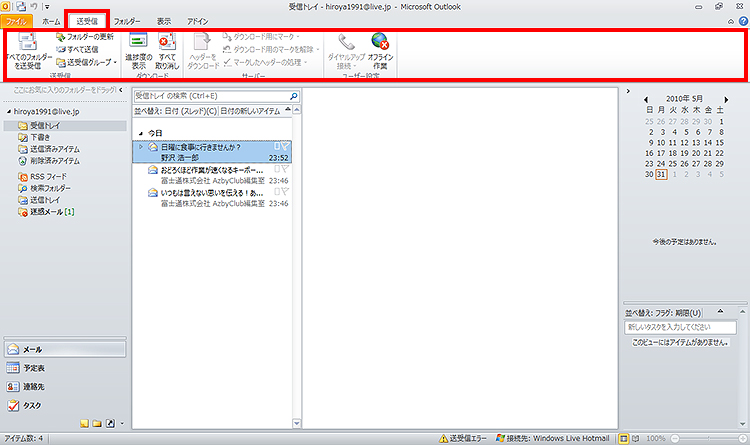Switch to タスク module
The width and height of the screenshot is (750, 445).
click(65, 405)
